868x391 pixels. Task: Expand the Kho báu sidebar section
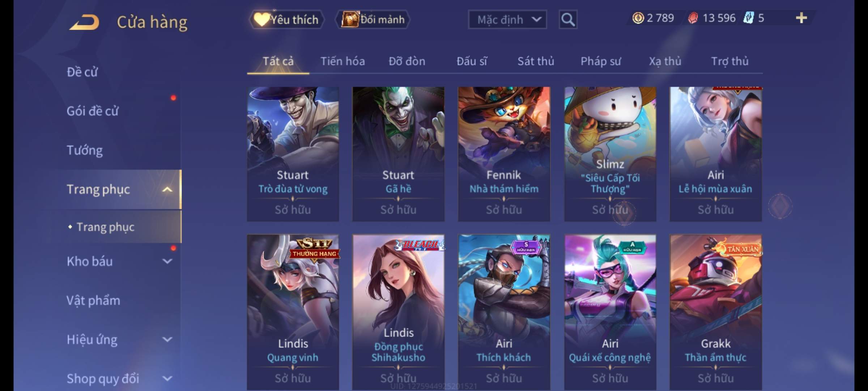pos(167,261)
